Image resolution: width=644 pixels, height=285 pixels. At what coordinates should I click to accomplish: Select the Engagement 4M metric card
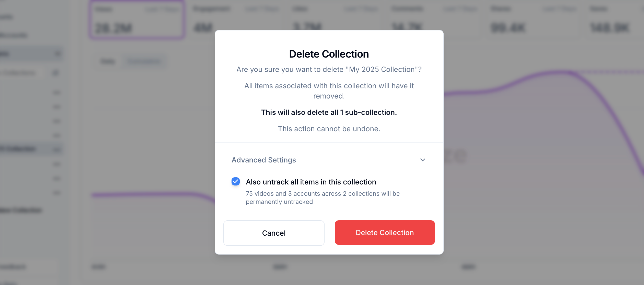(236, 20)
